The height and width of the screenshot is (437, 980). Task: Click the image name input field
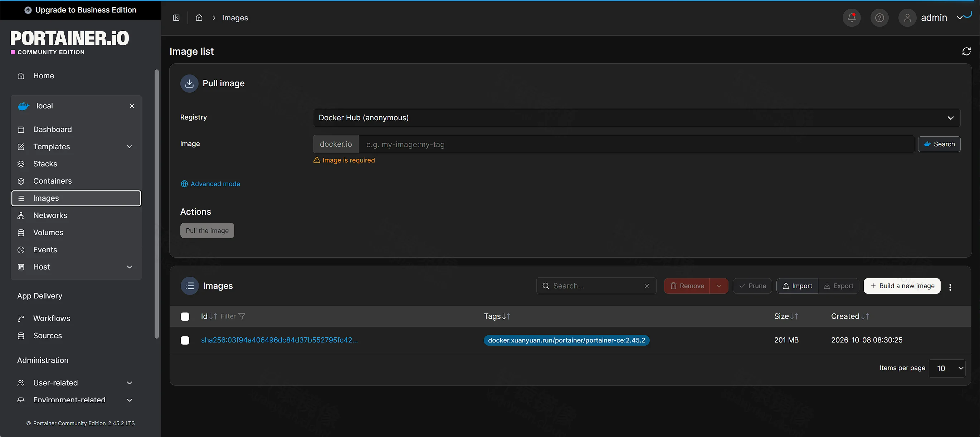(x=637, y=145)
